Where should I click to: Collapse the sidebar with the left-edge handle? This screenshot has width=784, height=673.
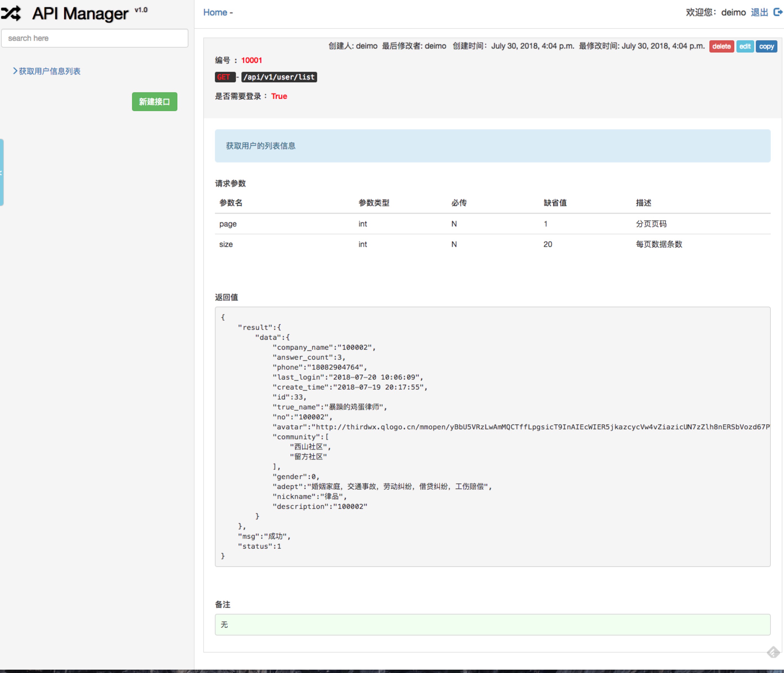coord(2,172)
